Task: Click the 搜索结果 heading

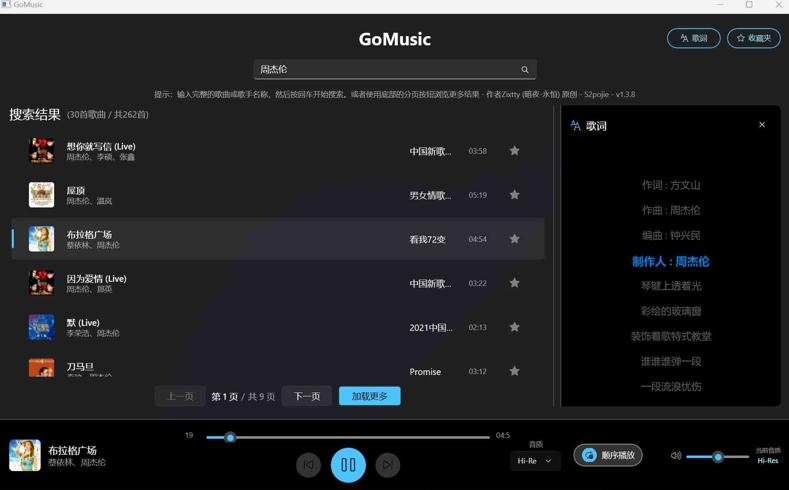Action: pos(35,114)
